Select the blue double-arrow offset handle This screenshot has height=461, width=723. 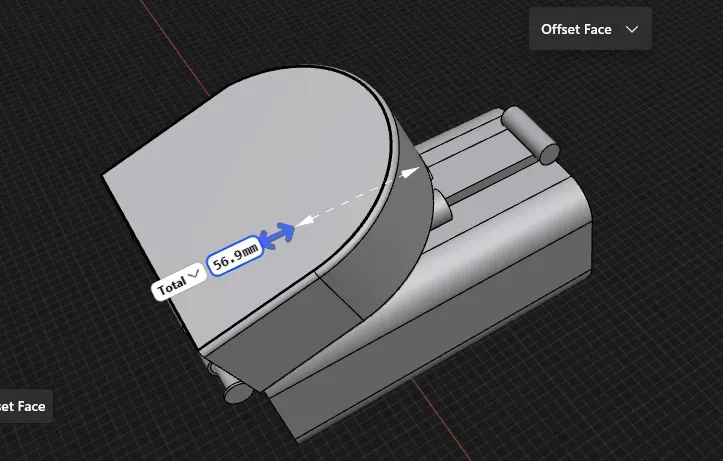click(277, 236)
